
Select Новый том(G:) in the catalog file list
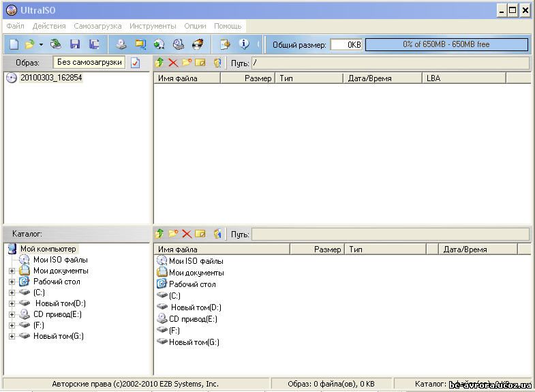(194, 342)
